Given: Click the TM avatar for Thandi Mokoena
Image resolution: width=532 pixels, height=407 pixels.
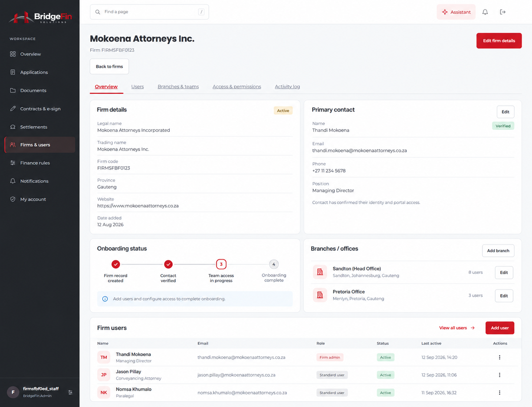Looking at the screenshot, I should [x=104, y=357].
